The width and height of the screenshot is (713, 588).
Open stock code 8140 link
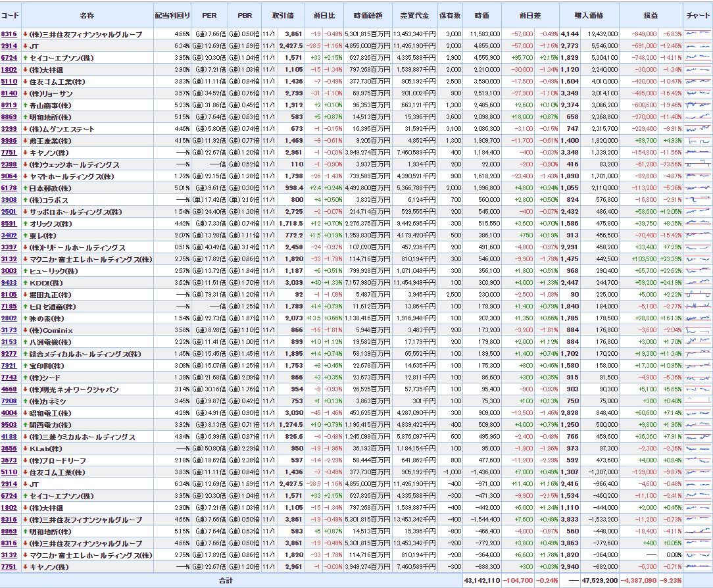(x=9, y=93)
